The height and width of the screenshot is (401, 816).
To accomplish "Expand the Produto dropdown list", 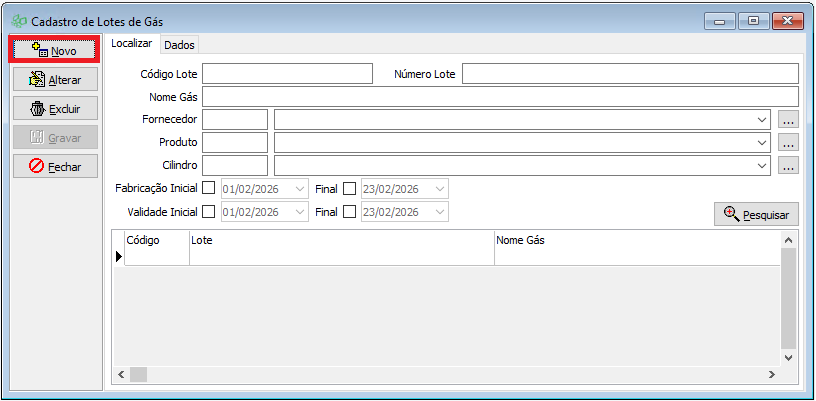I will click(x=762, y=143).
